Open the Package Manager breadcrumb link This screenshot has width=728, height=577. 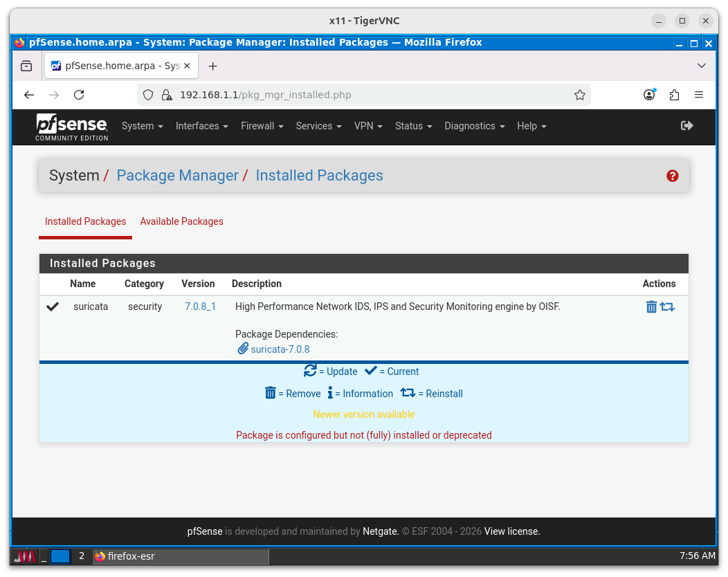(x=177, y=176)
